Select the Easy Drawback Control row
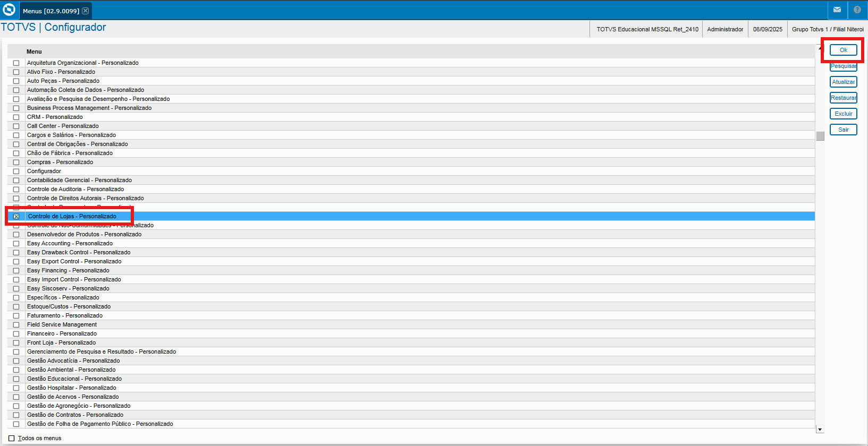 tap(411, 253)
